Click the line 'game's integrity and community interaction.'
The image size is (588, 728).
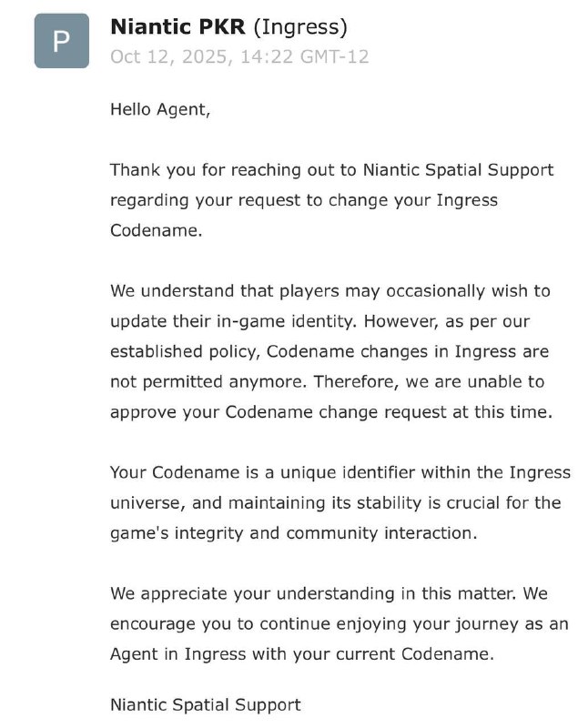(293, 533)
